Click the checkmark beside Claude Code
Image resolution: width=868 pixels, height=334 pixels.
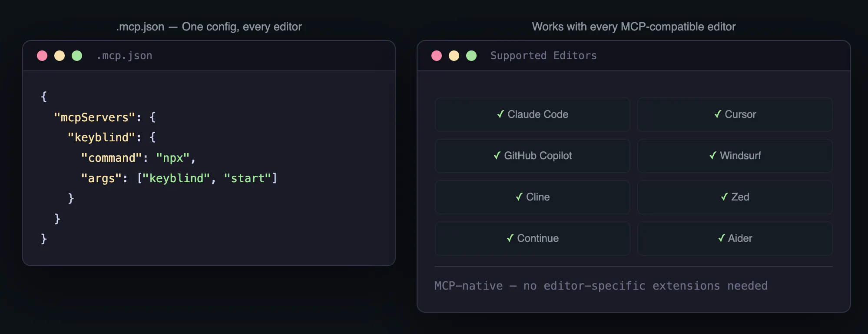coord(500,114)
